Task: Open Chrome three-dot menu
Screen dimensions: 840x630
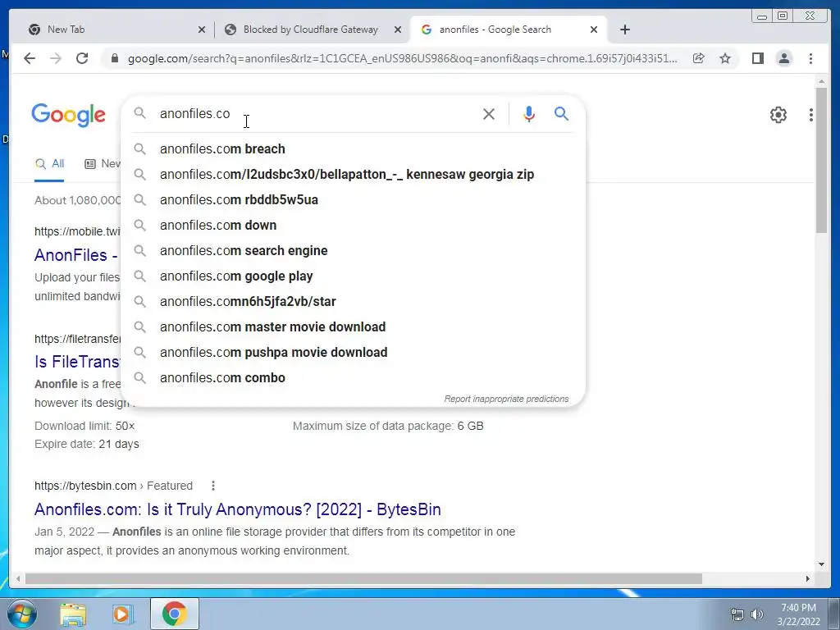Action: (x=810, y=58)
